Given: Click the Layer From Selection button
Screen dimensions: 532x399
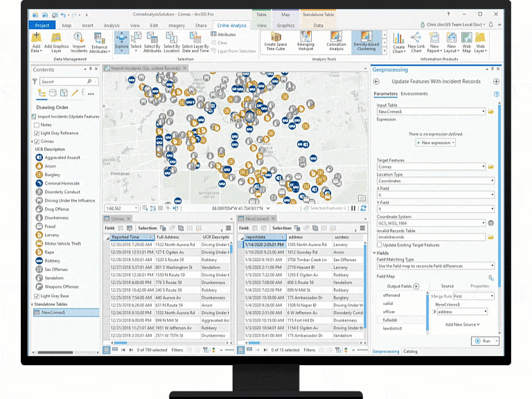Looking at the screenshot, I should pos(233,51).
